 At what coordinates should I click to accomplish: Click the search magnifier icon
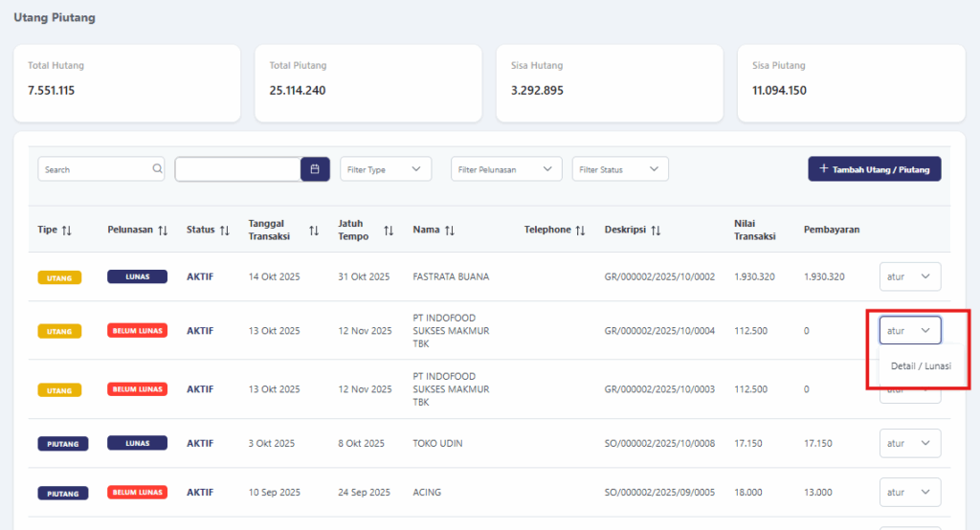click(x=157, y=169)
